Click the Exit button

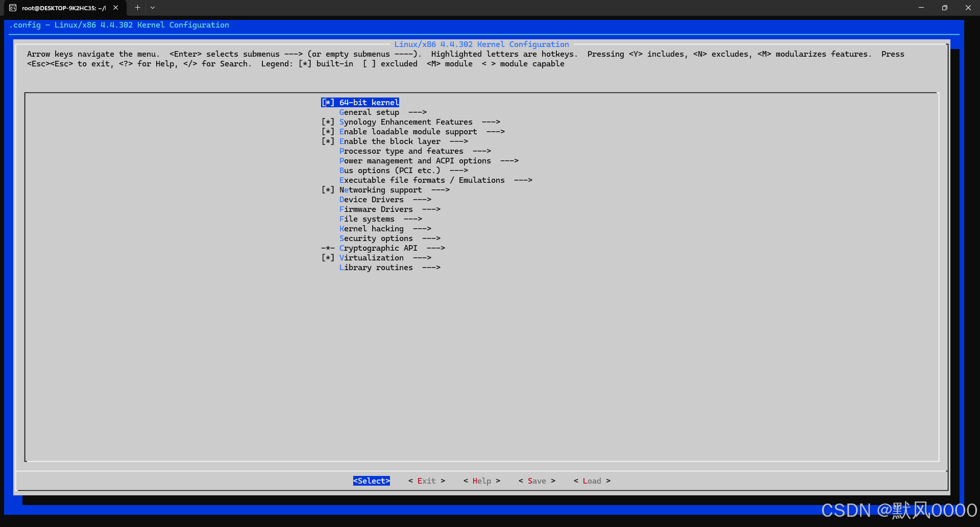tap(427, 481)
